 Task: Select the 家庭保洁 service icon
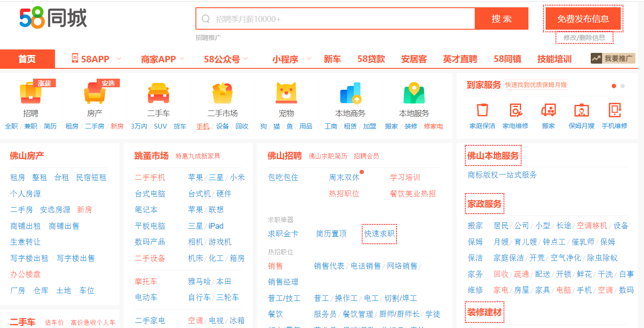[482, 110]
